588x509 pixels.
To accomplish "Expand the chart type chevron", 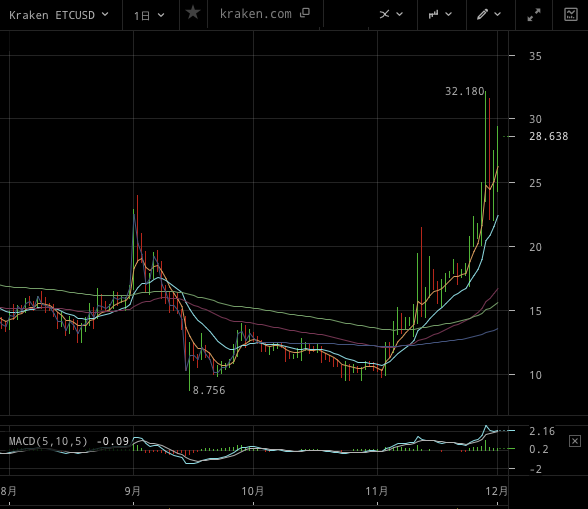I will [448, 14].
